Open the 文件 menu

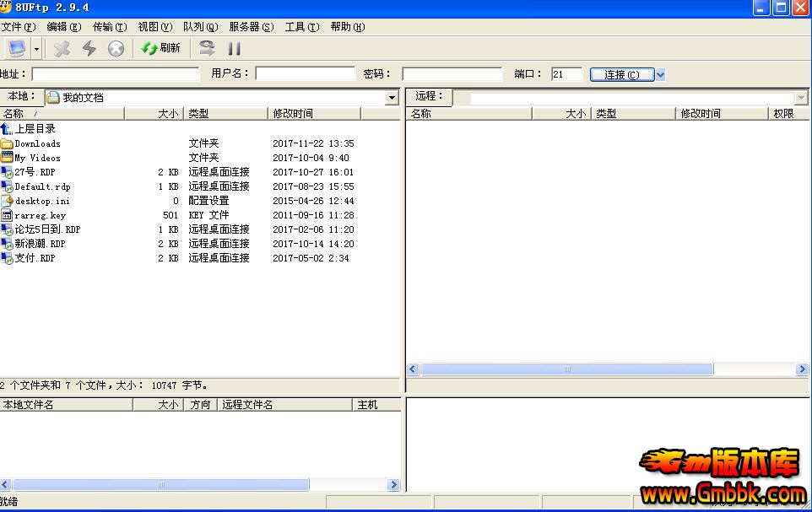pos(19,26)
